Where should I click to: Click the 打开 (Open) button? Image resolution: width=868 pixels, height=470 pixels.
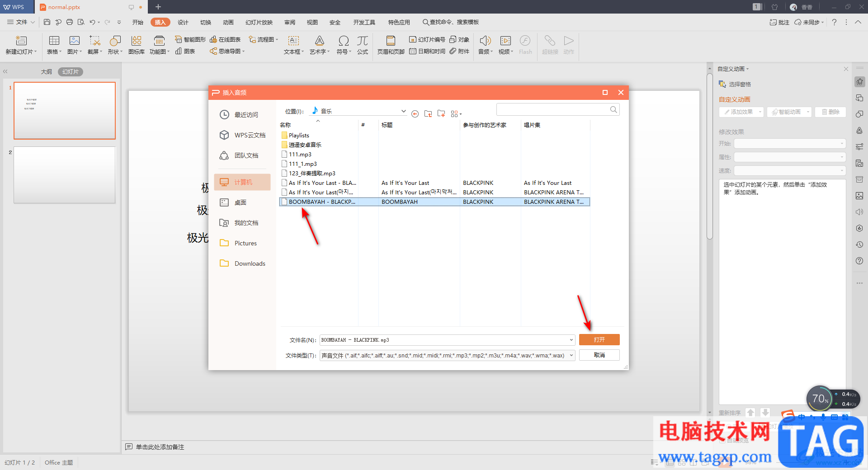[x=599, y=340]
